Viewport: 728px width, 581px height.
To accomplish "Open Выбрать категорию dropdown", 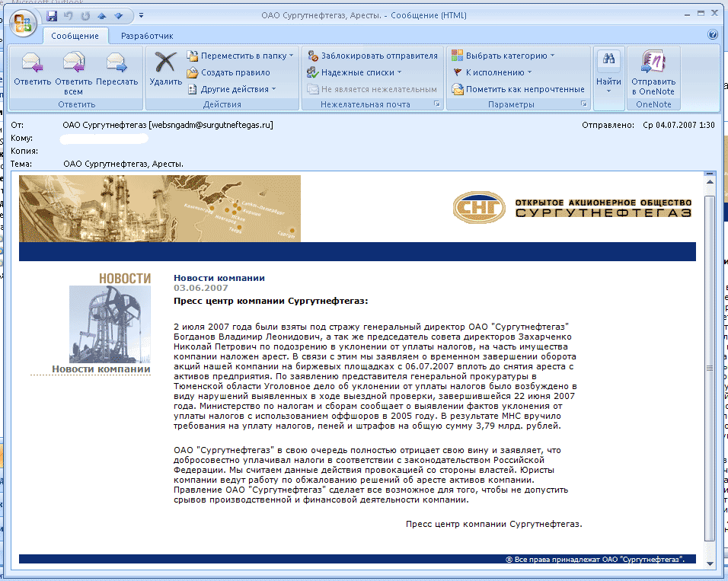I will 503,56.
